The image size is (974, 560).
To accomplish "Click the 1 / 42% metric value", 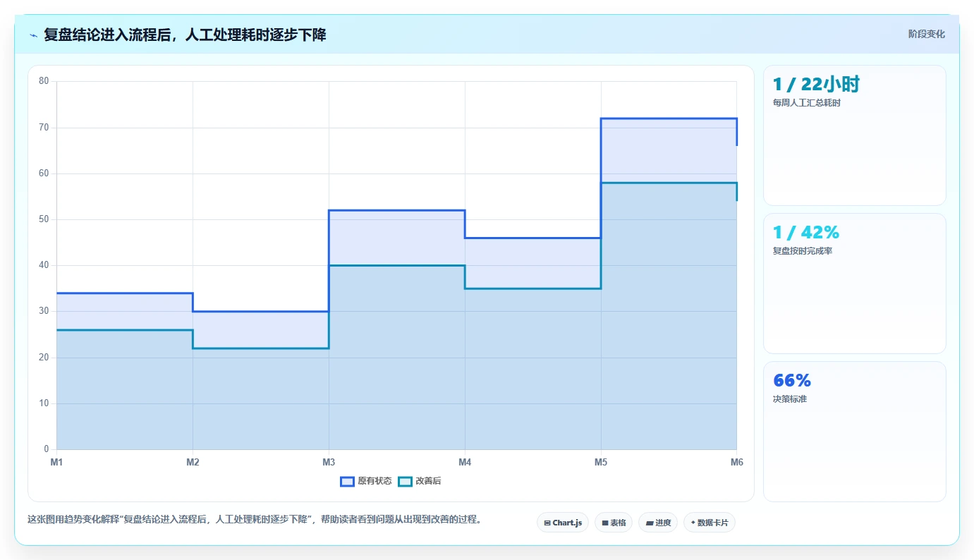I will pos(806,233).
